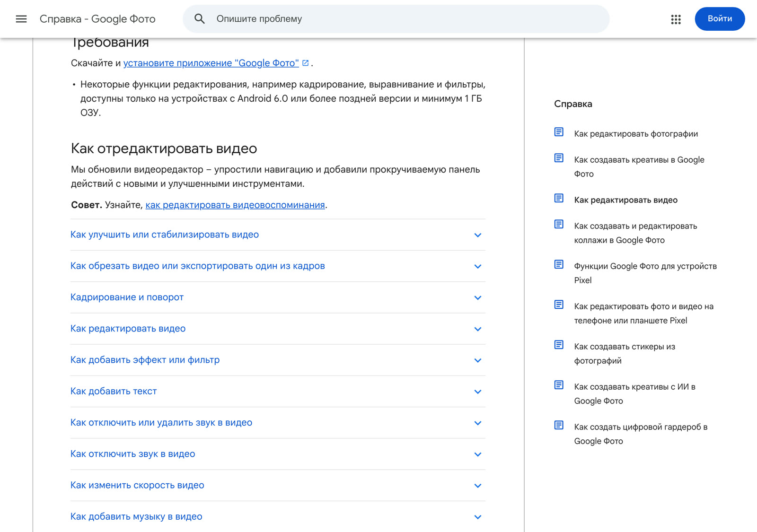
Task: Click the search magnifier icon
Action: pyautogui.click(x=200, y=19)
